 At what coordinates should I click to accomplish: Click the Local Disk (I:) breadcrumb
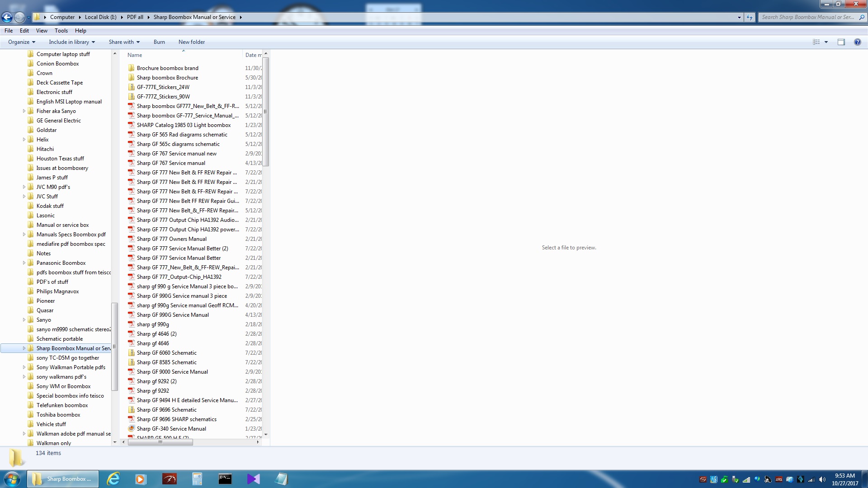(100, 17)
